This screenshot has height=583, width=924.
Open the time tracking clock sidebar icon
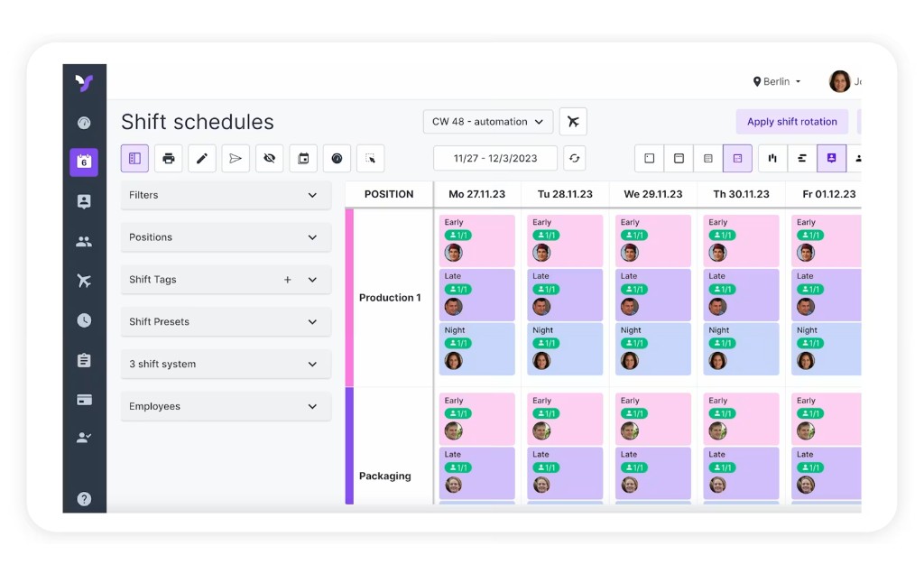coord(84,320)
